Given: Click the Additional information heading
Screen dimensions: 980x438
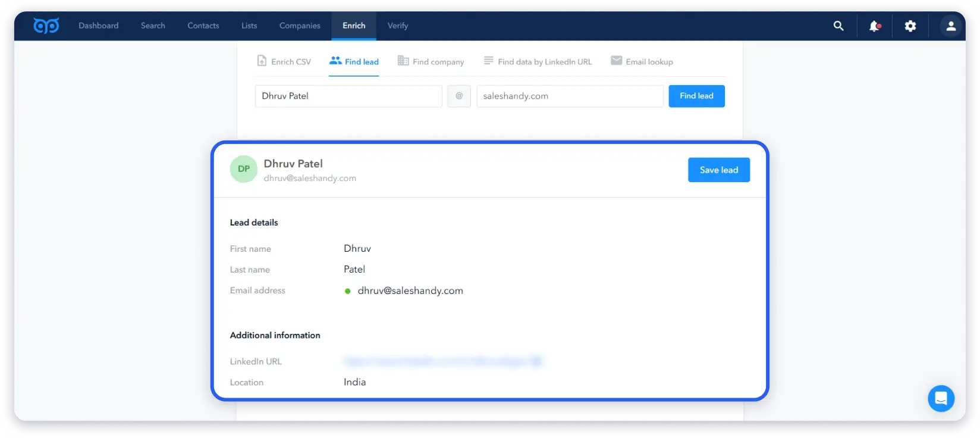Looking at the screenshot, I should tap(275, 335).
